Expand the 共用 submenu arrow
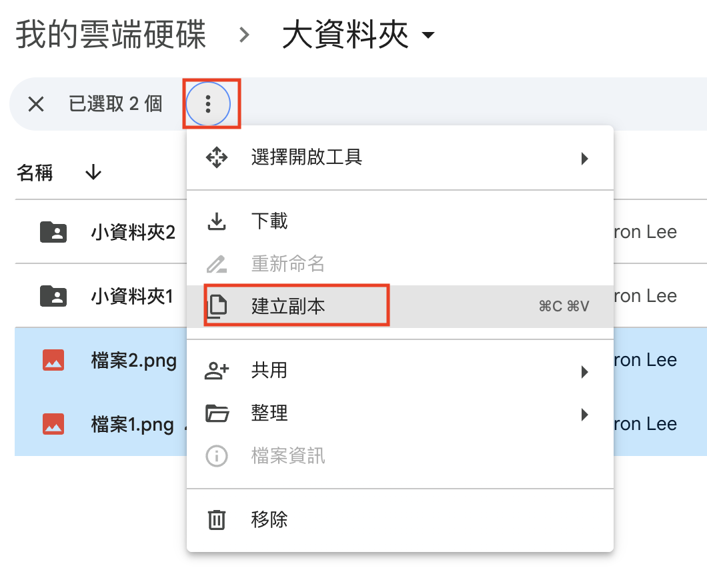707x588 pixels. tap(584, 371)
